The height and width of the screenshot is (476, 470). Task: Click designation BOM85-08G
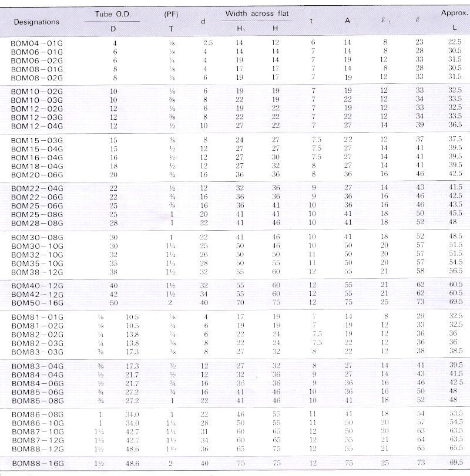38,401
